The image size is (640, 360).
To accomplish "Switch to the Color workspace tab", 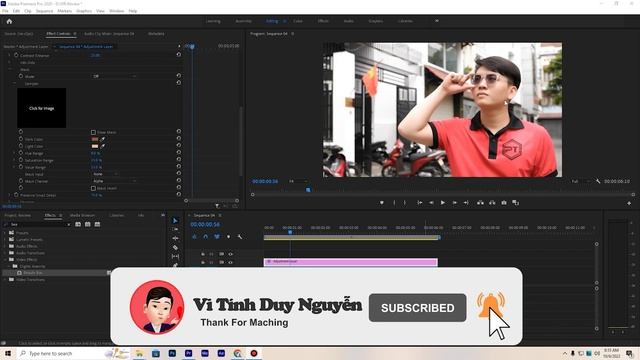I will pos(298,21).
